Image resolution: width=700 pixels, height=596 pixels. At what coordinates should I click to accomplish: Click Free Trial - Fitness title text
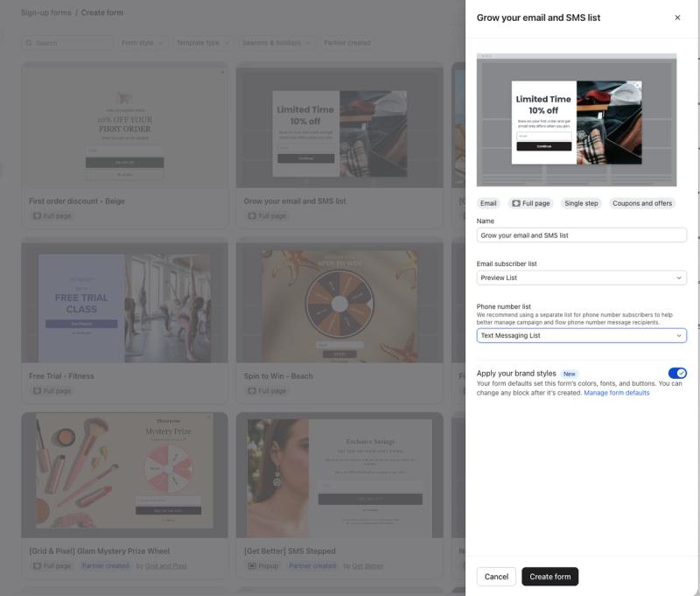[x=61, y=376]
